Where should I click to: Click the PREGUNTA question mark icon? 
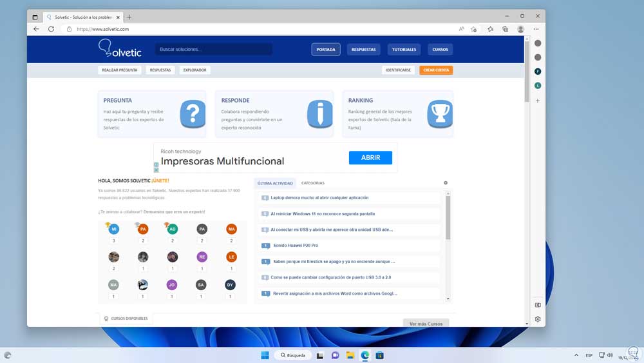192,114
